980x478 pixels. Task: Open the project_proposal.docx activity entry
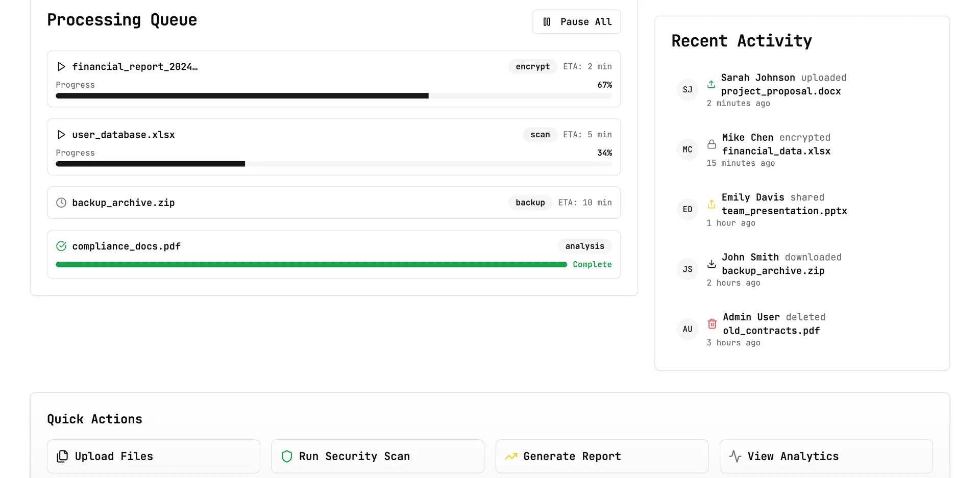[780, 91]
